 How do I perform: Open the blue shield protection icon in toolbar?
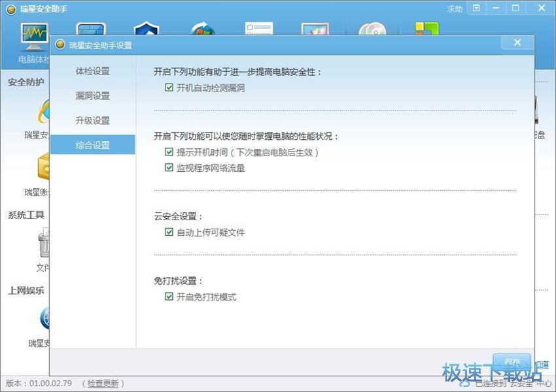coord(147,28)
